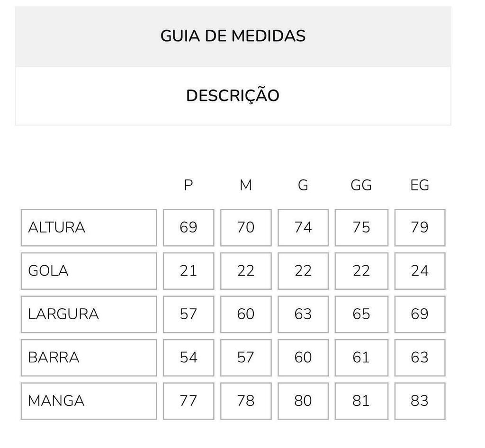
Task: Select the MANGA row label
Action: (89, 401)
